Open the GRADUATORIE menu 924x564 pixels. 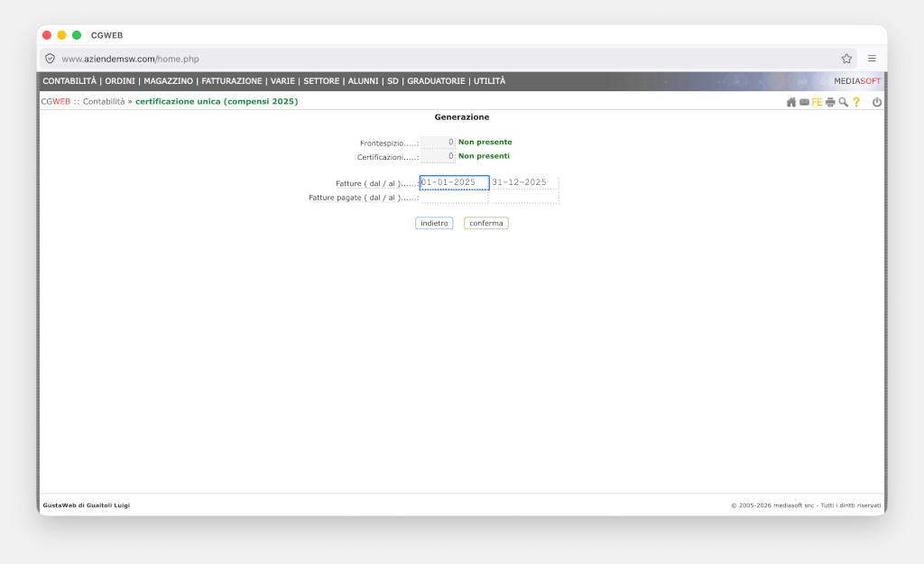click(436, 81)
